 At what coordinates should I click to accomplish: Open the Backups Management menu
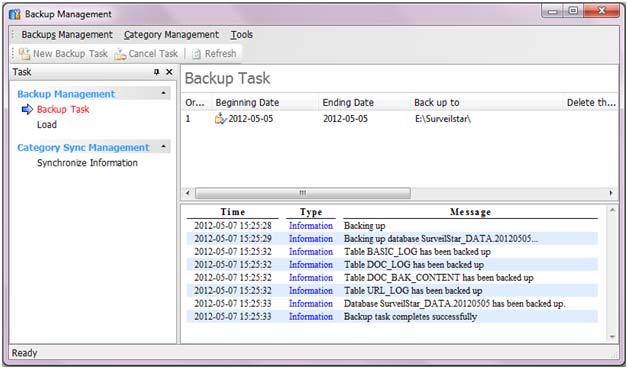coord(67,35)
